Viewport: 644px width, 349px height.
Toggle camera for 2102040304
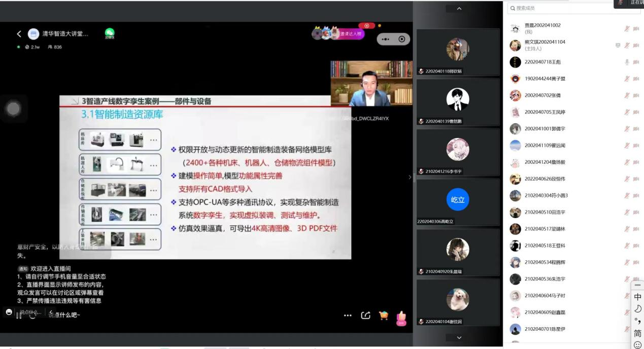(636, 196)
